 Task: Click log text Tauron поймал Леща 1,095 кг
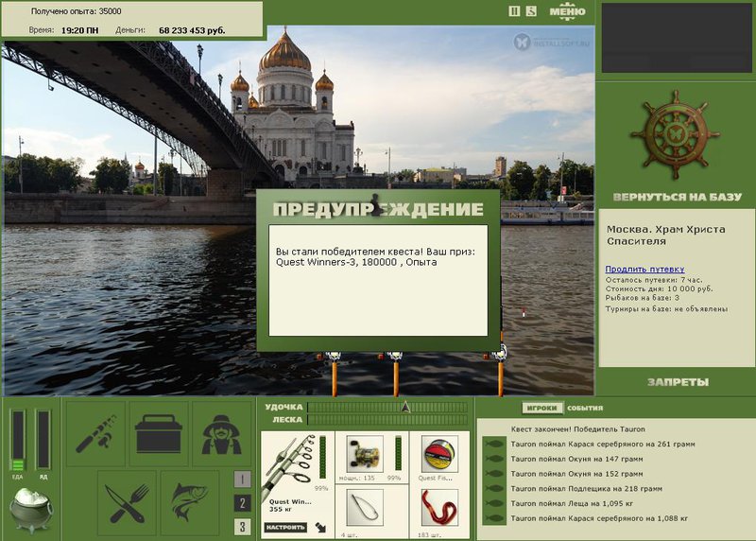pos(572,503)
